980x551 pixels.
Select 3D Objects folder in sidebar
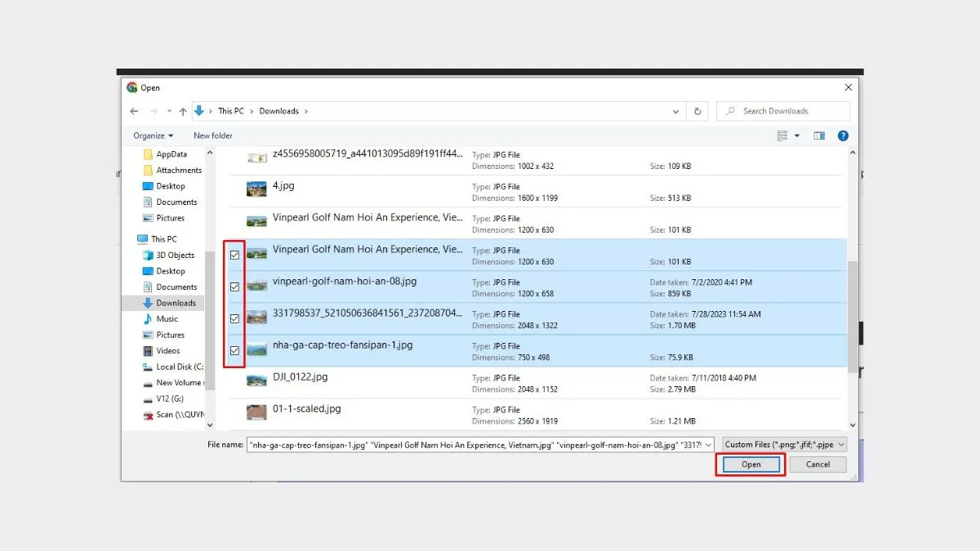[x=175, y=256]
